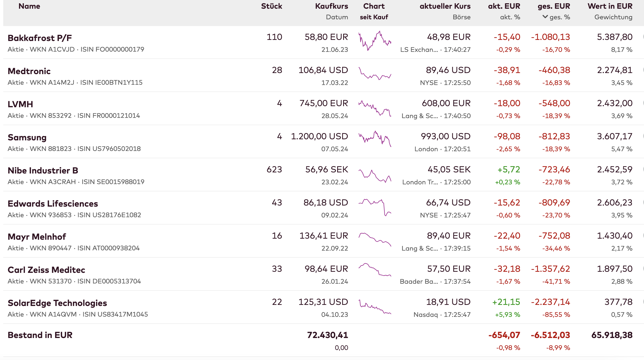Open Edwards Lifesciences stock page

(x=53, y=204)
